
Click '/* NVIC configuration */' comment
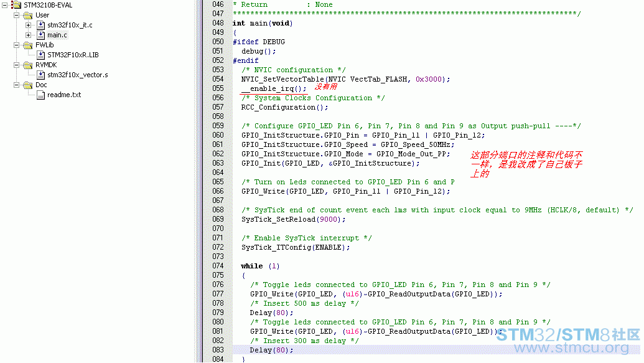pos(294,70)
